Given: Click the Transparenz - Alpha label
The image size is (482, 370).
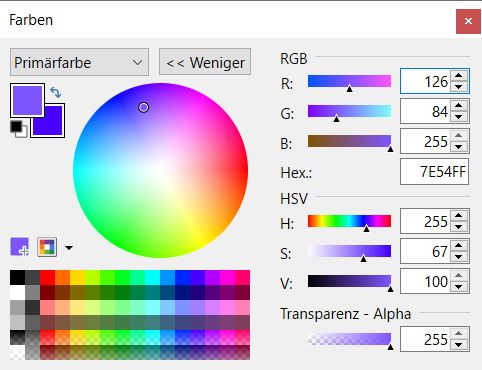Looking at the screenshot, I should click(x=346, y=314).
